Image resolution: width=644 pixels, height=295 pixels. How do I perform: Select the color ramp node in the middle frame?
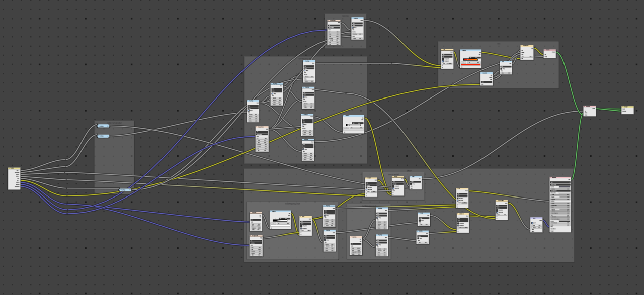click(x=353, y=124)
